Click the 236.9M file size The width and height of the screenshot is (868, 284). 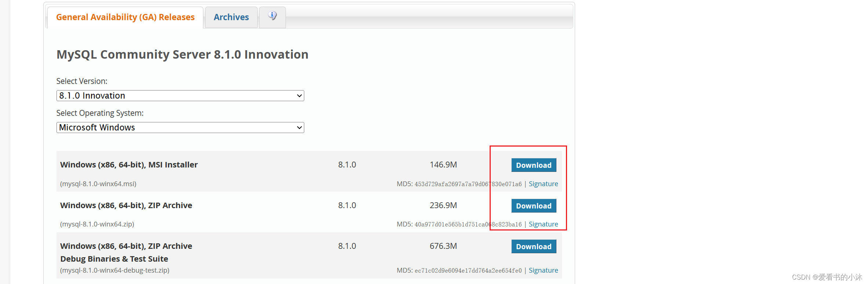pos(443,205)
